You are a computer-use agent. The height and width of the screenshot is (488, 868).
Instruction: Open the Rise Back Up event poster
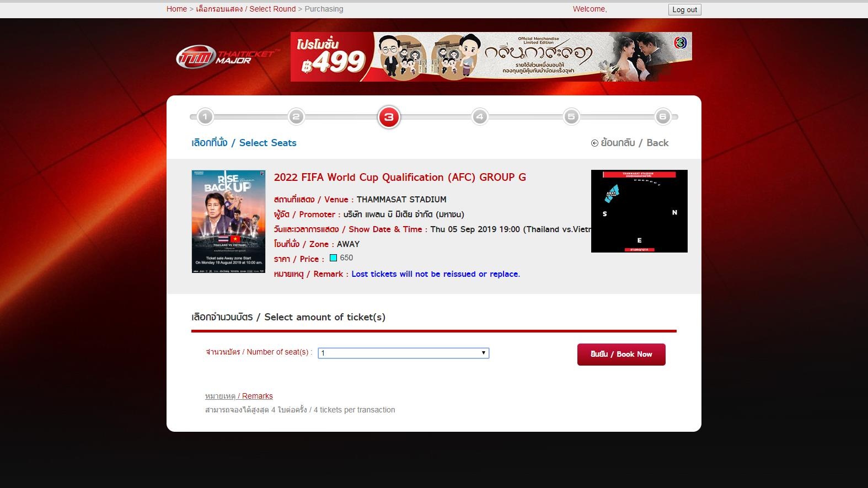pos(228,221)
